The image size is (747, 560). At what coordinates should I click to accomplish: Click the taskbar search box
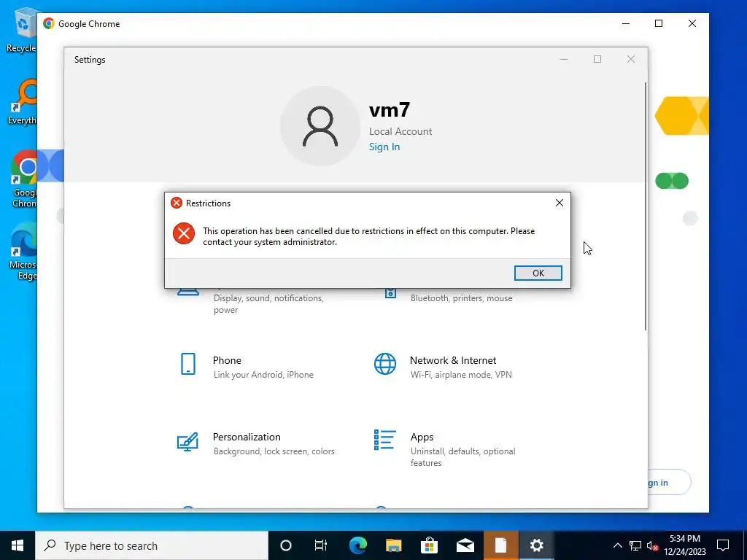point(152,545)
